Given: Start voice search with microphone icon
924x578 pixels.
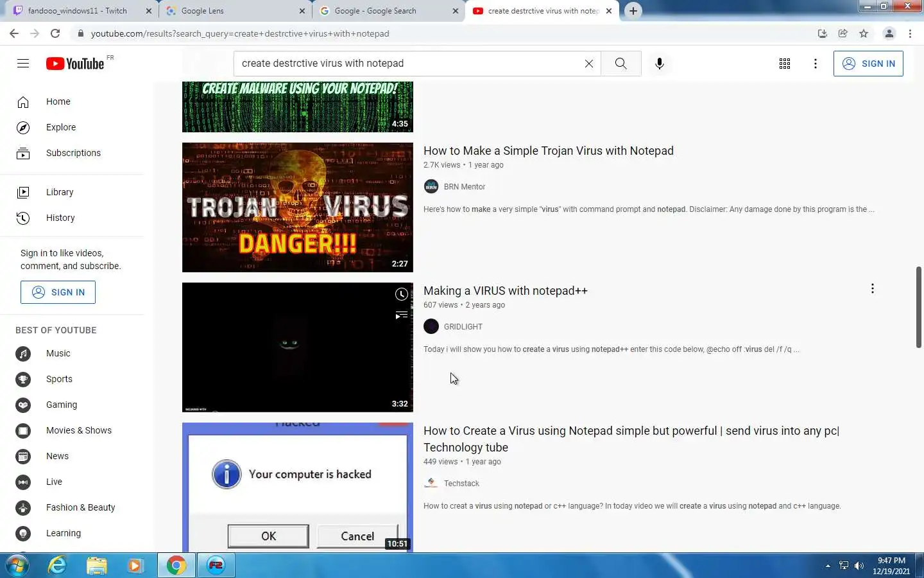Looking at the screenshot, I should [660, 64].
